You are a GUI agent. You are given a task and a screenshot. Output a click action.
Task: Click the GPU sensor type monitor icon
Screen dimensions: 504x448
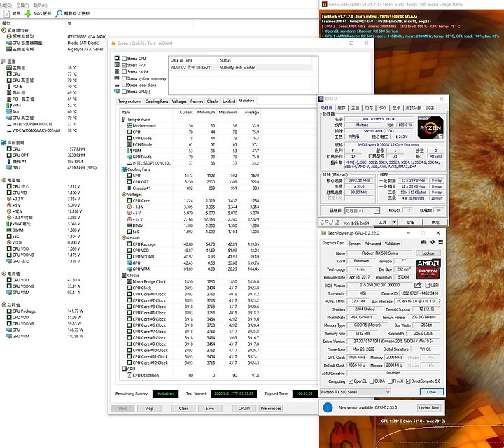(x=9, y=43)
